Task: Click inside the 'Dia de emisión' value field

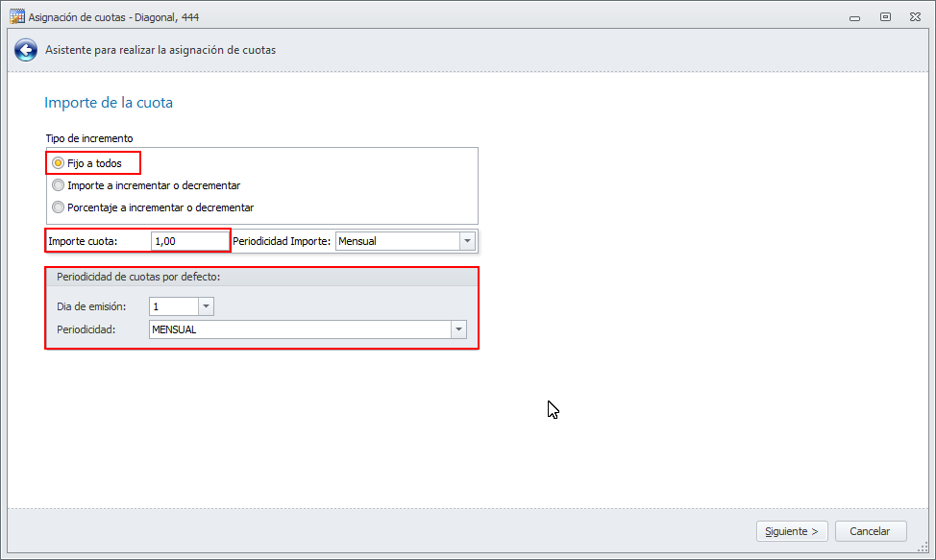Action: click(174, 306)
